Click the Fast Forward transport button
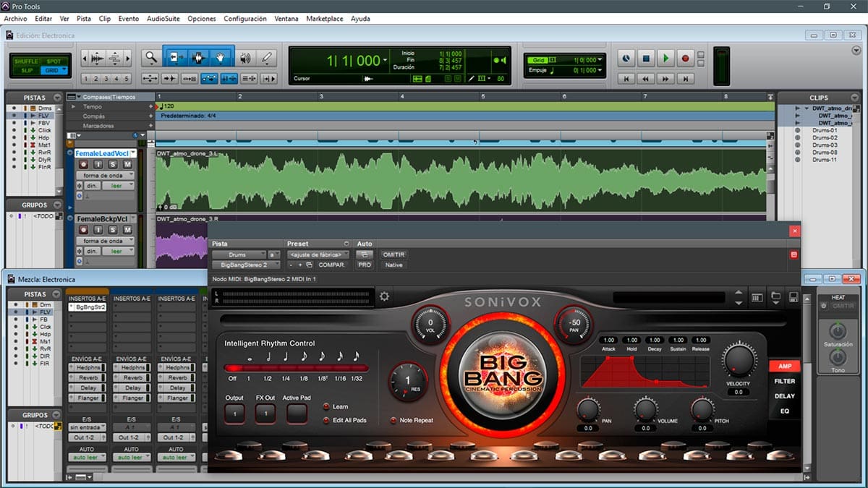This screenshot has width=868, height=488. (x=665, y=79)
